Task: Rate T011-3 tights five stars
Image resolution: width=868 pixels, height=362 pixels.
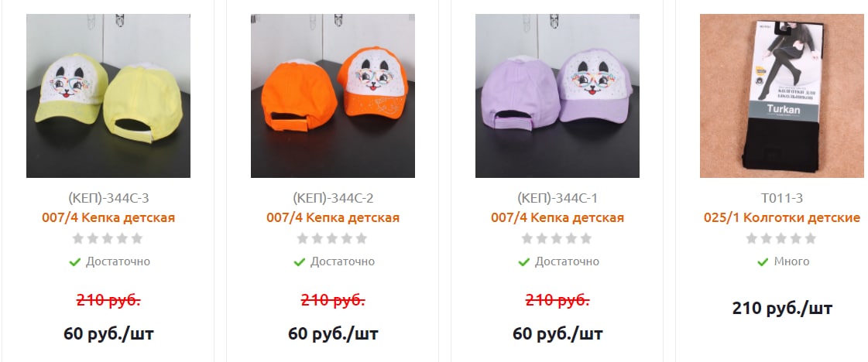Action: click(x=811, y=239)
